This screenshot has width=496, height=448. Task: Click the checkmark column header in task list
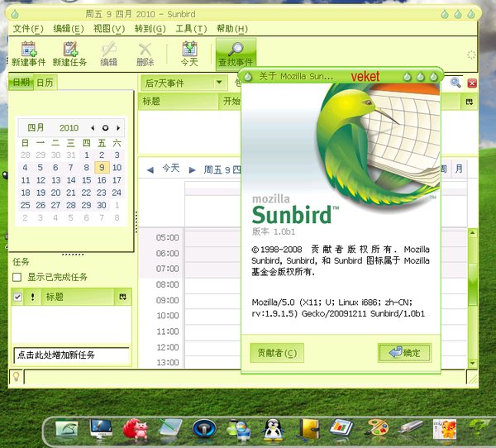[x=18, y=297]
